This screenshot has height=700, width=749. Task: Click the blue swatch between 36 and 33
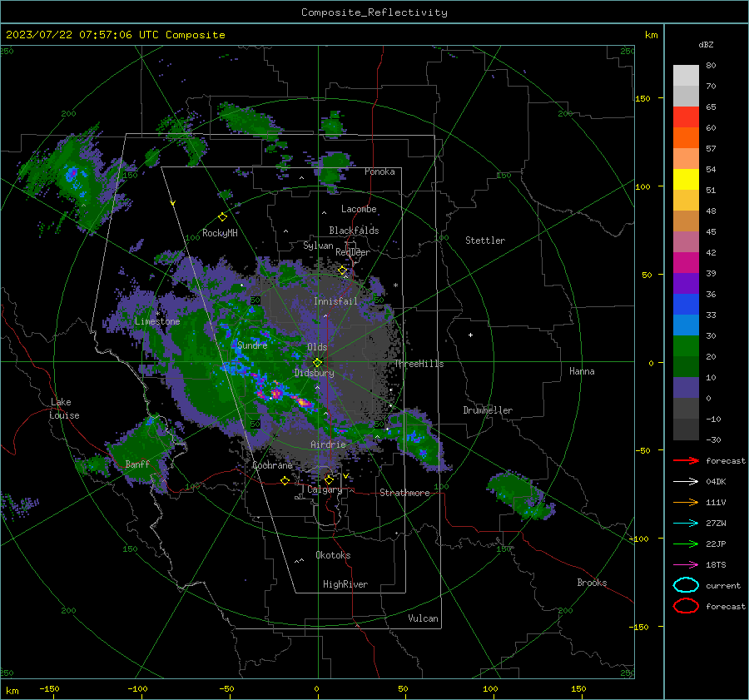(x=686, y=304)
